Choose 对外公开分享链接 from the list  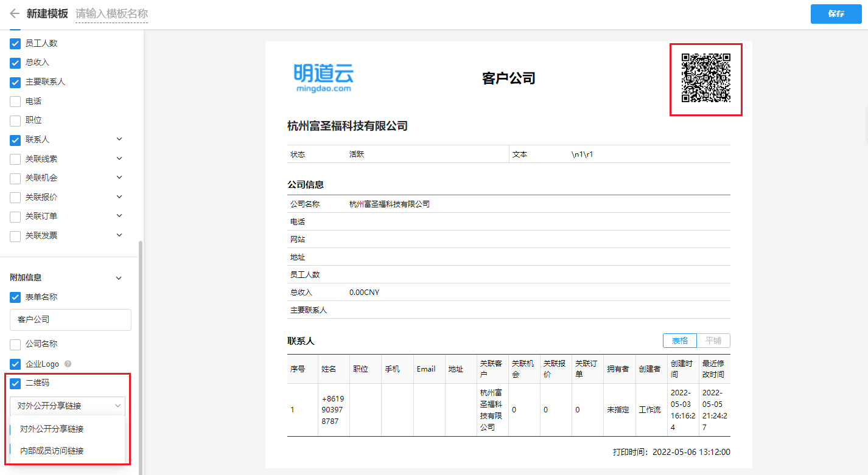(52, 429)
